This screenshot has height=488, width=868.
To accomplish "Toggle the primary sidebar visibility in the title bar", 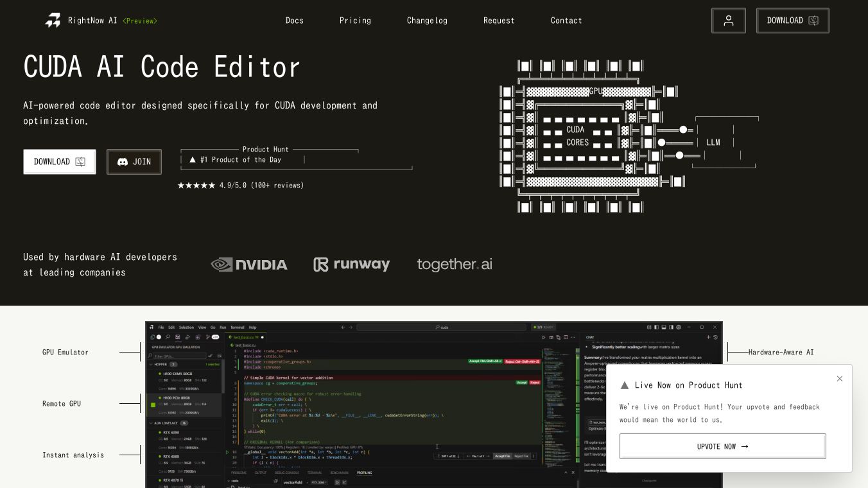I will [x=656, y=327].
